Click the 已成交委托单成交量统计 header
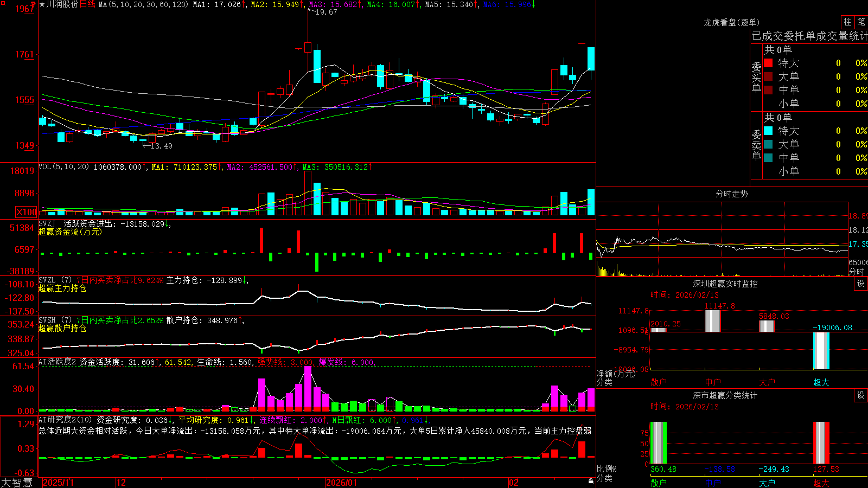Viewport: 868px width, 488px height. click(809, 36)
